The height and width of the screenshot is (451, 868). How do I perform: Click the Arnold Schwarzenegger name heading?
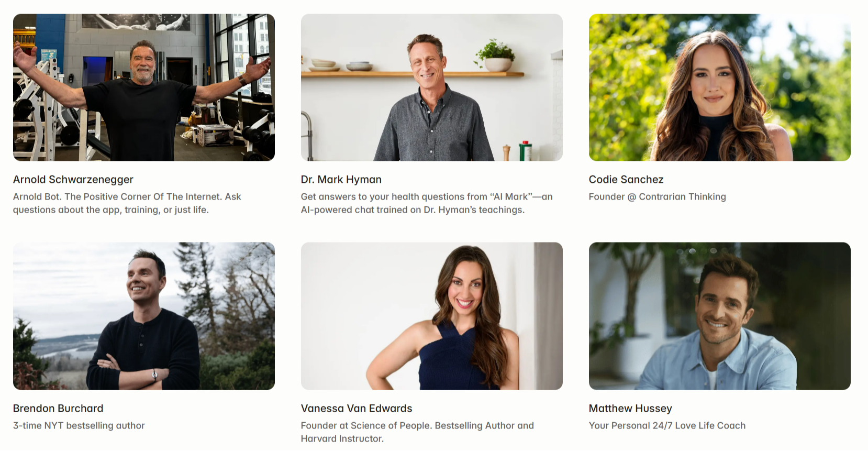[x=73, y=180]
